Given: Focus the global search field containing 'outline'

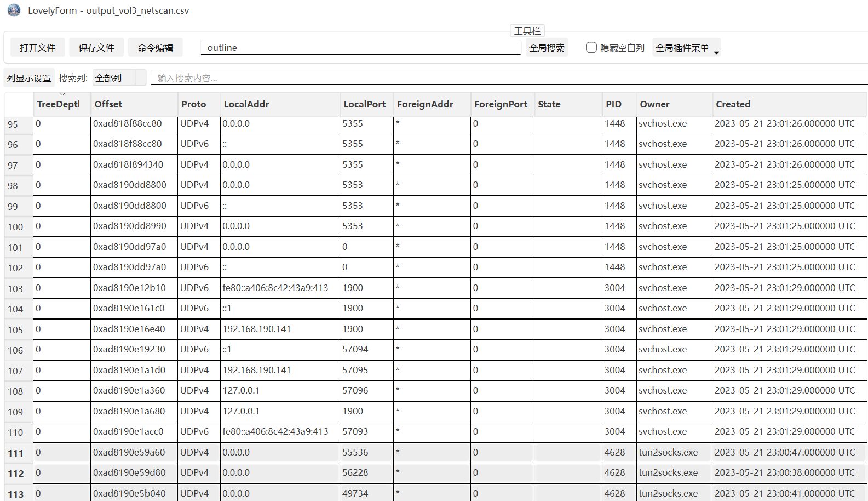Looking at the screenshot, I should pyautogui.click(x=361, y=48).
